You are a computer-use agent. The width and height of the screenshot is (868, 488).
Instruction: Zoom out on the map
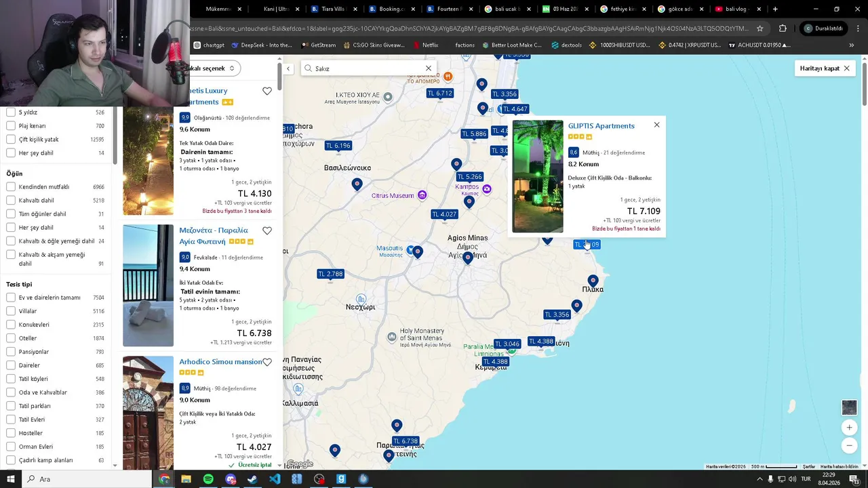849,445
